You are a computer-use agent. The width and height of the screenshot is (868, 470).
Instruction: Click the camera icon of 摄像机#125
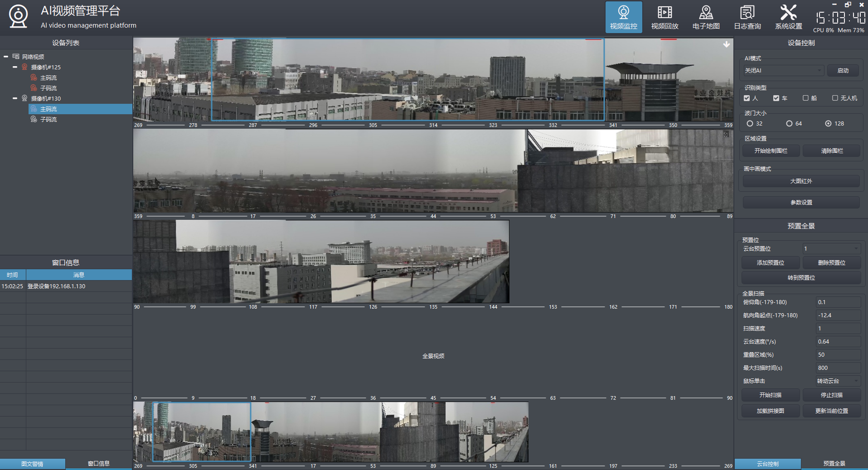point(25,67)
